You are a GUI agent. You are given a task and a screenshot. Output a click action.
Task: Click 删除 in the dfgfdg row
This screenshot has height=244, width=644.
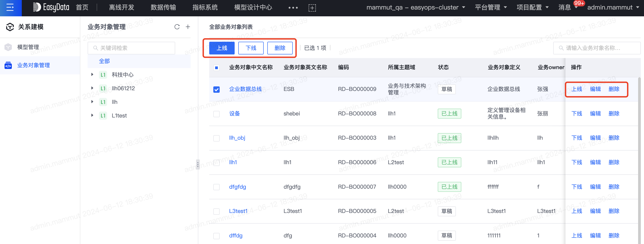pyautogui.click(x=614, y=187)
